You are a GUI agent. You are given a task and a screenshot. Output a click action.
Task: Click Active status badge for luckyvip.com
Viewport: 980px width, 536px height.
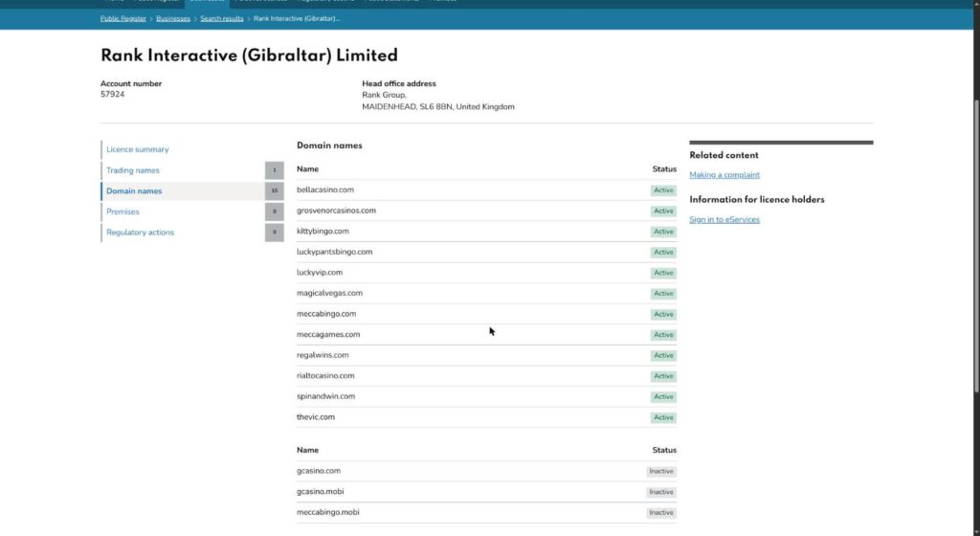coord(663,273)
